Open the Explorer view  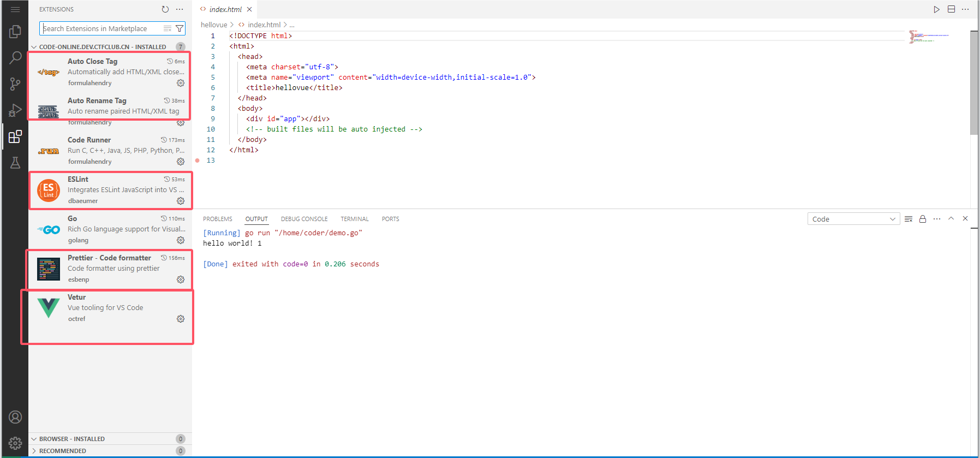15,32
